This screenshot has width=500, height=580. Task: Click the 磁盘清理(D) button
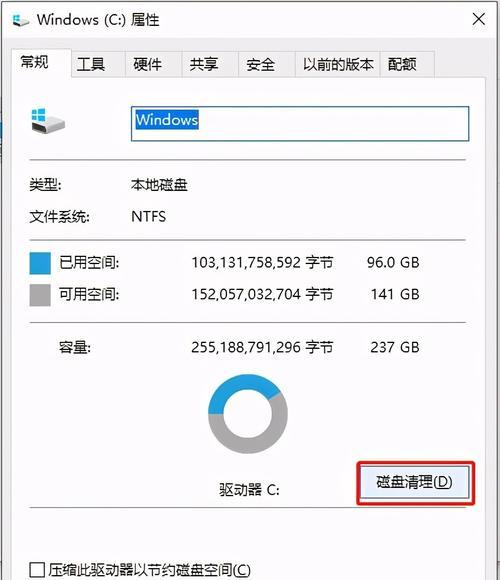[415, 482]
